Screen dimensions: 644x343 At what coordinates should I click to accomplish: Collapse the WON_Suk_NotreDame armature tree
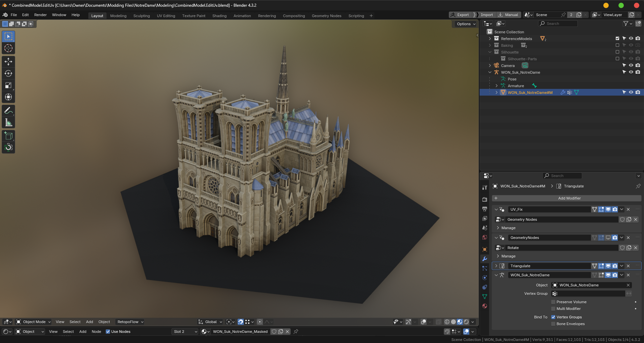pos(490,72)
